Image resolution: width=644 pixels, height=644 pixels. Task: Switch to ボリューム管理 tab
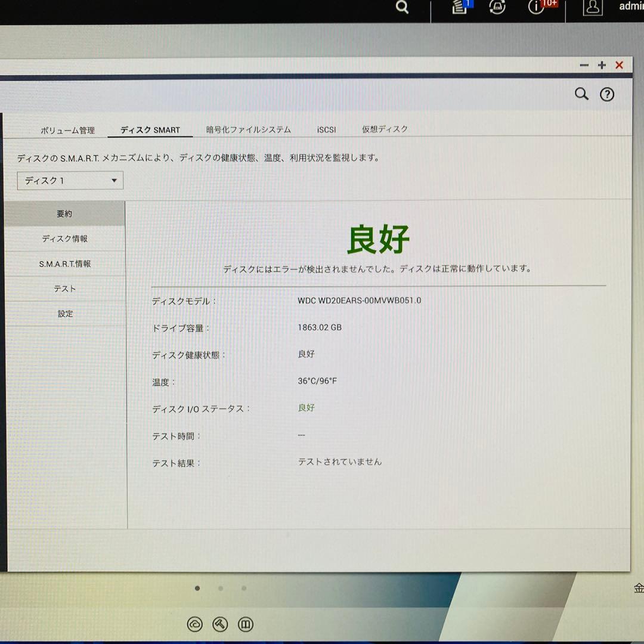click(68, 131)
